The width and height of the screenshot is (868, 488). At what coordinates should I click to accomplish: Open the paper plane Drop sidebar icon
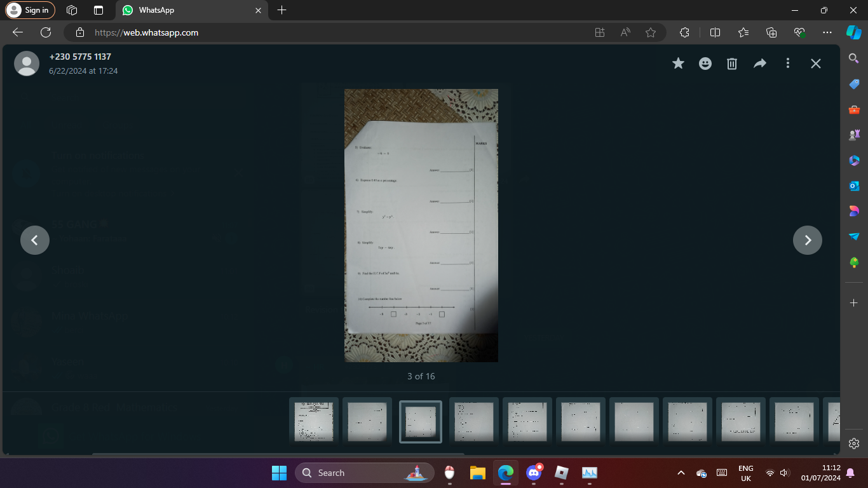pyautogui.click(x=854, y=237)
